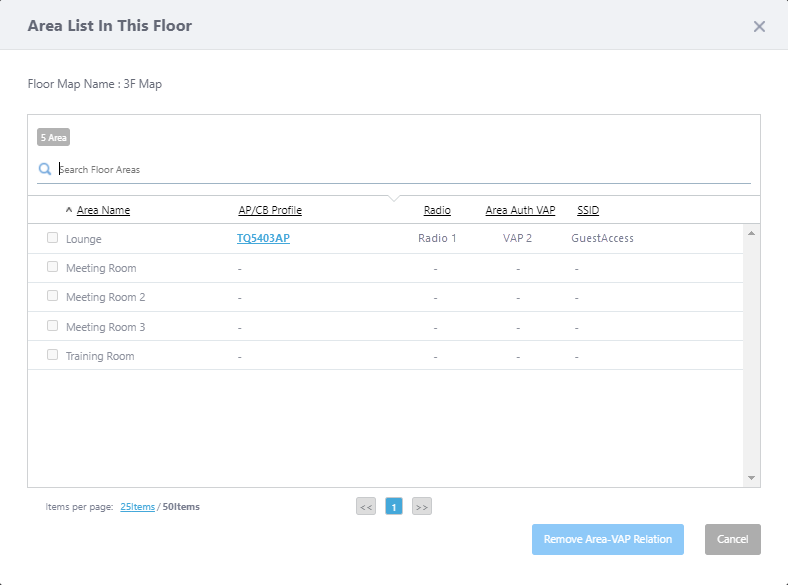Sort by Area Auth VAP column

(520, 210)
